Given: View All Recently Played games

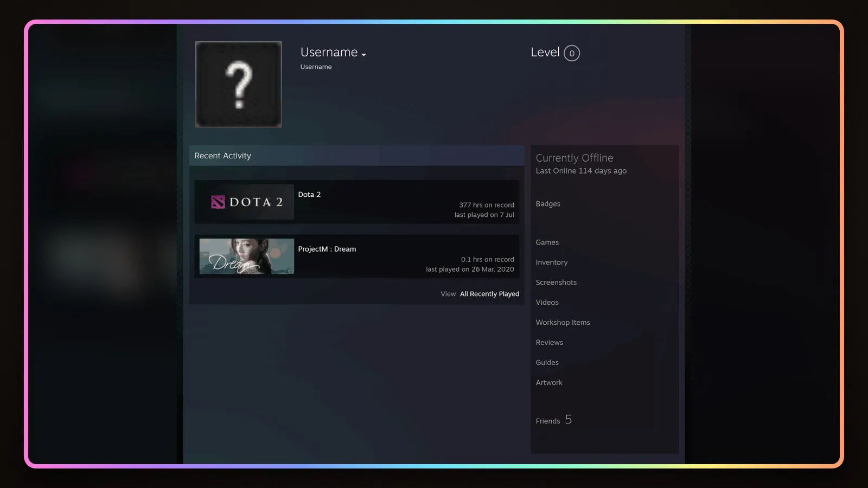Looking at the screenshot, I should click(x=489, y=294).
